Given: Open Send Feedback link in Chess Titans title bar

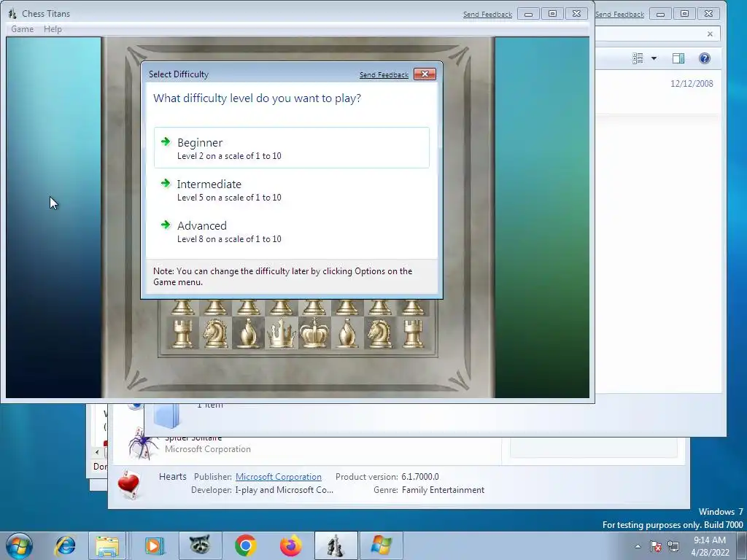Looking at the screenshot, I should click(x=487, y=15).
